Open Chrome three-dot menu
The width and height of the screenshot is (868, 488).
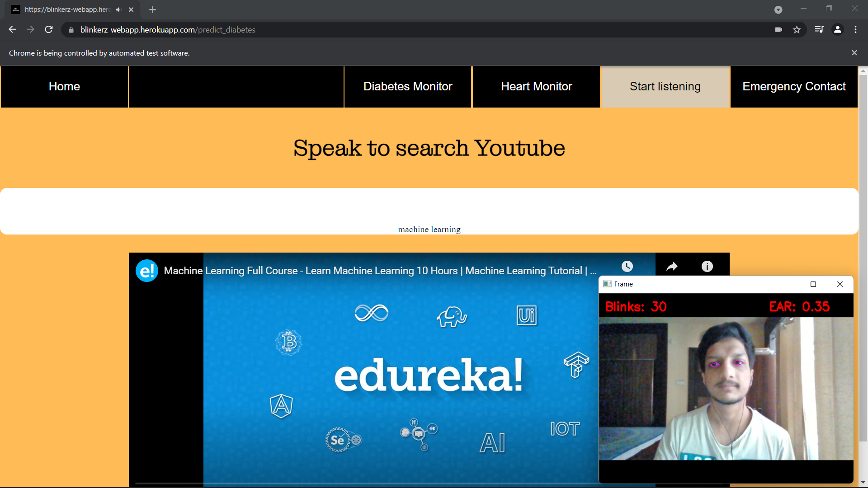[x=855, y=30]
